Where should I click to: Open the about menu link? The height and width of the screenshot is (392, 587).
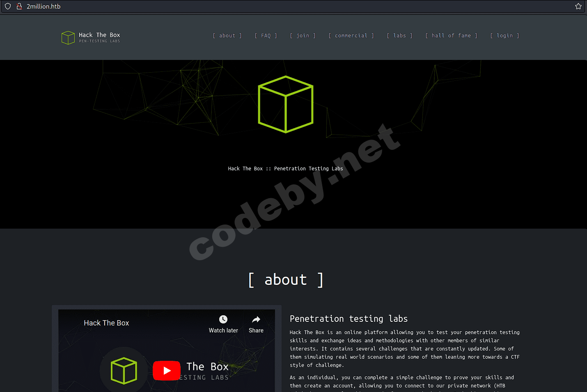click(x=227, y=36)
